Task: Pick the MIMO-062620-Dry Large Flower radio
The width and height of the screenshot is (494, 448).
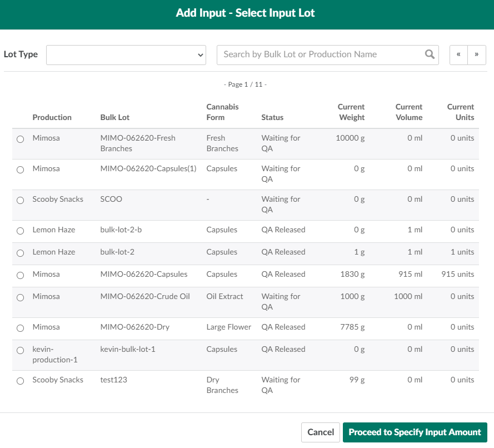Action: click(x=21, y=328)
